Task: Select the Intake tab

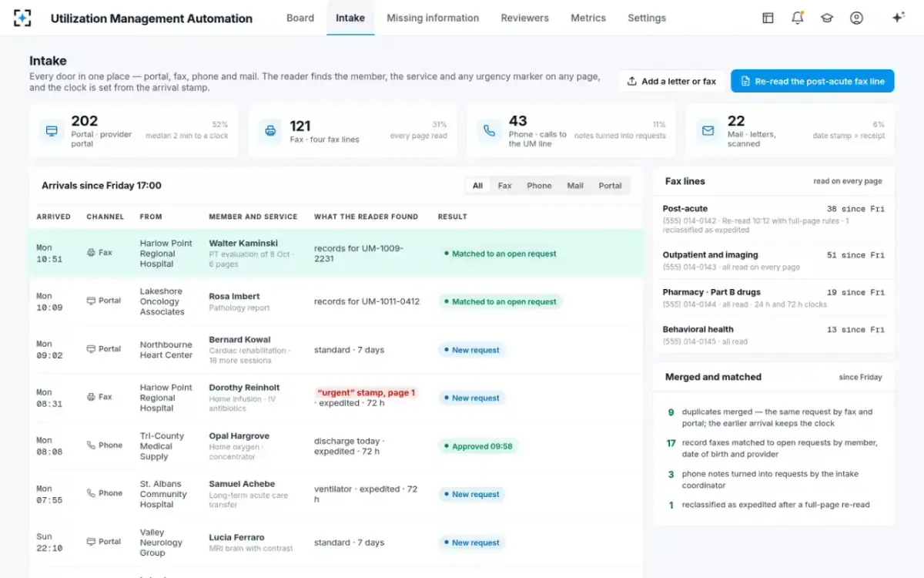Action: point(350,18)
